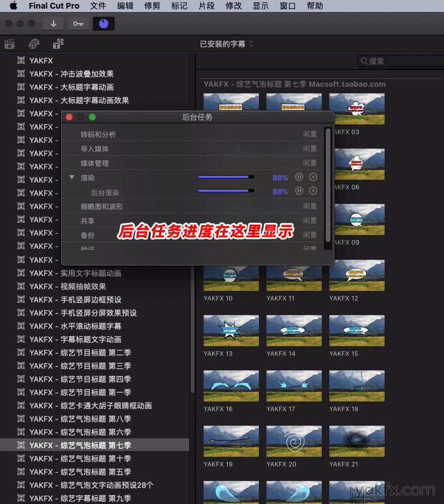This screenshot has width=444, height=504.
Task: Select the YAKFX 13 starburst thumbnail
Action: click(231, 331)
